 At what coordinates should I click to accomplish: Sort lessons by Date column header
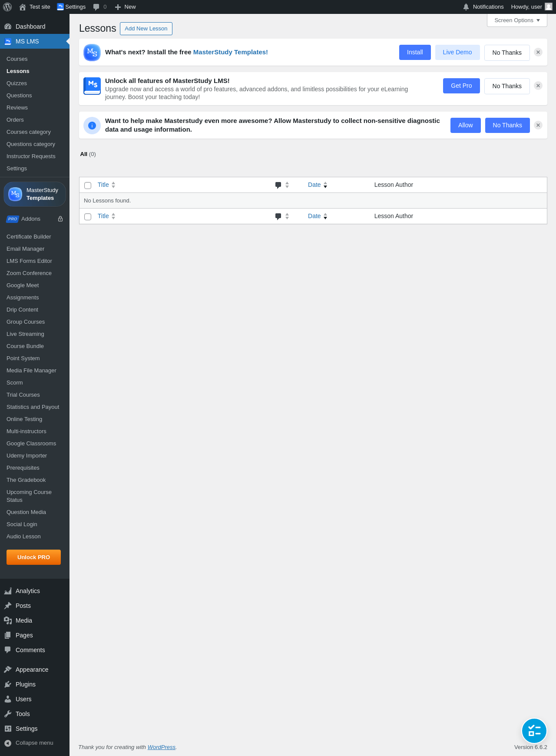pos(314,185)
